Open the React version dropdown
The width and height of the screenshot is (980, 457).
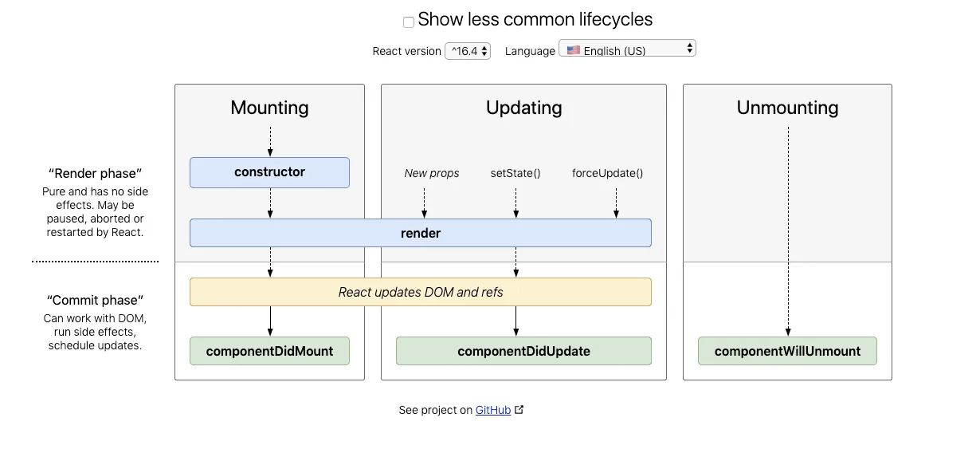(x=468, y=51)
